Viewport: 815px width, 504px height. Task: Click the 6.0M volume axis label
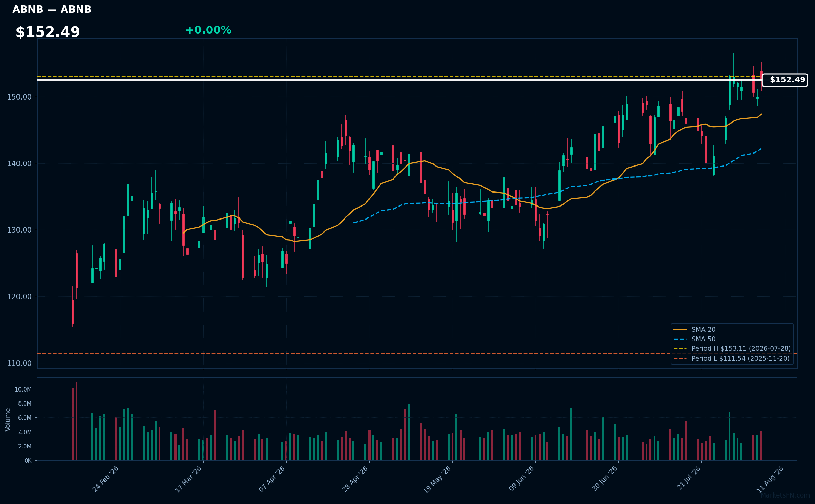click(x=25, y=418)
